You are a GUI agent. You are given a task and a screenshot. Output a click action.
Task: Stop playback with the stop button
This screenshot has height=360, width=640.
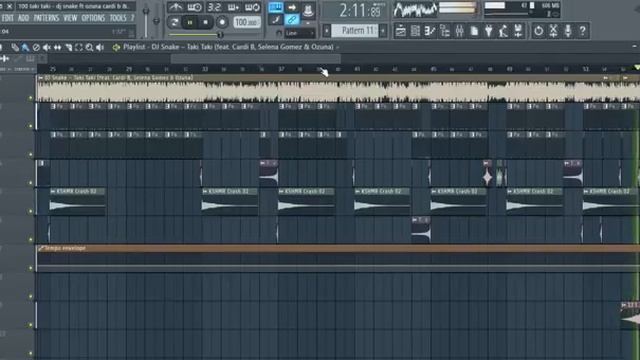[206, 22]
